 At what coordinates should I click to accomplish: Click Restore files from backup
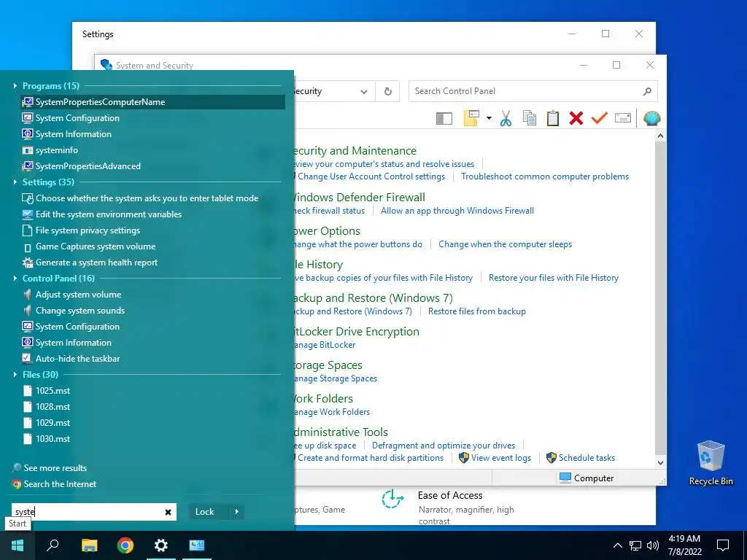(477, 311)
